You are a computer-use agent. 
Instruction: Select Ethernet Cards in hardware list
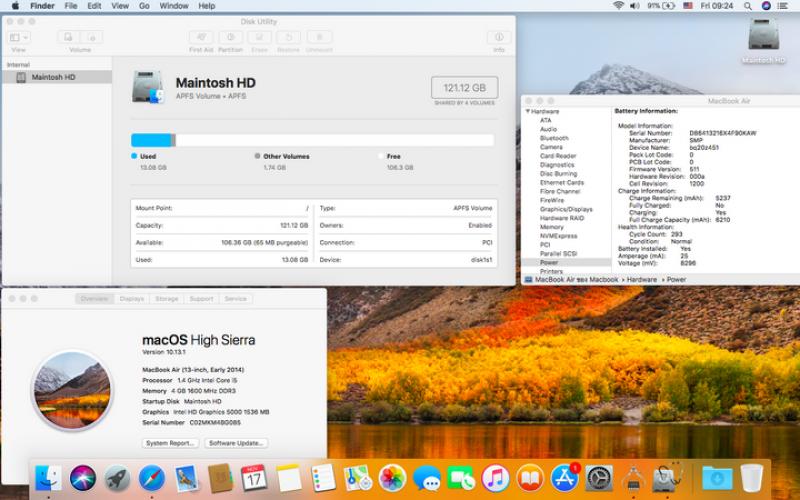click(562, 183)
